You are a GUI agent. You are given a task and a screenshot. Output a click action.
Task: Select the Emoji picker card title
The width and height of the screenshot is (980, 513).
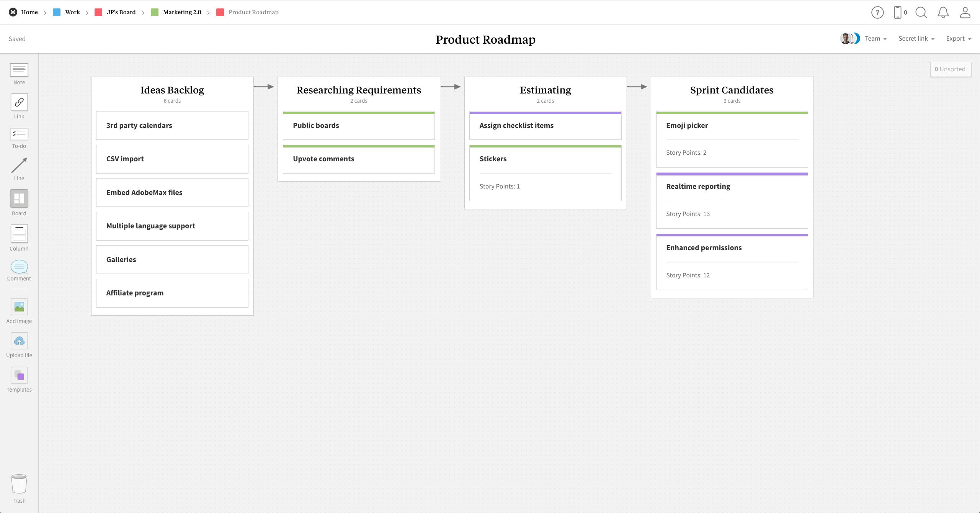point(687,126)
